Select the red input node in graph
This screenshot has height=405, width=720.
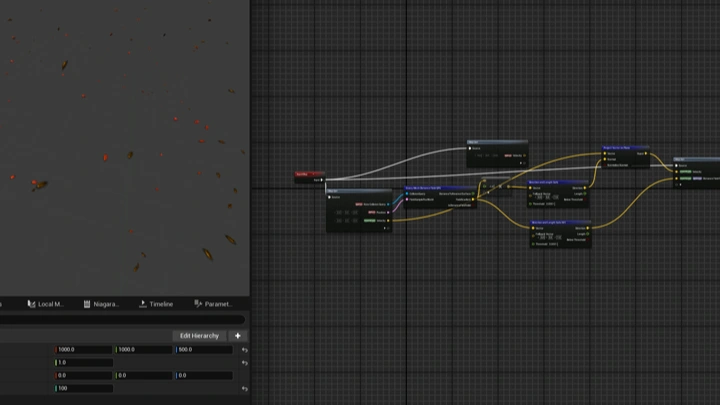tap(303, 174)
